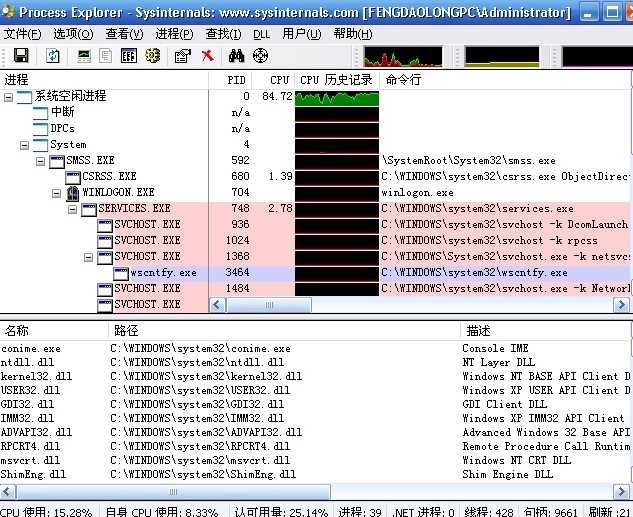Image resolution: width=633 pixels, height=517 pixels.
Task: Open the process Properties toolbar icon
Action: coord(182,56)
